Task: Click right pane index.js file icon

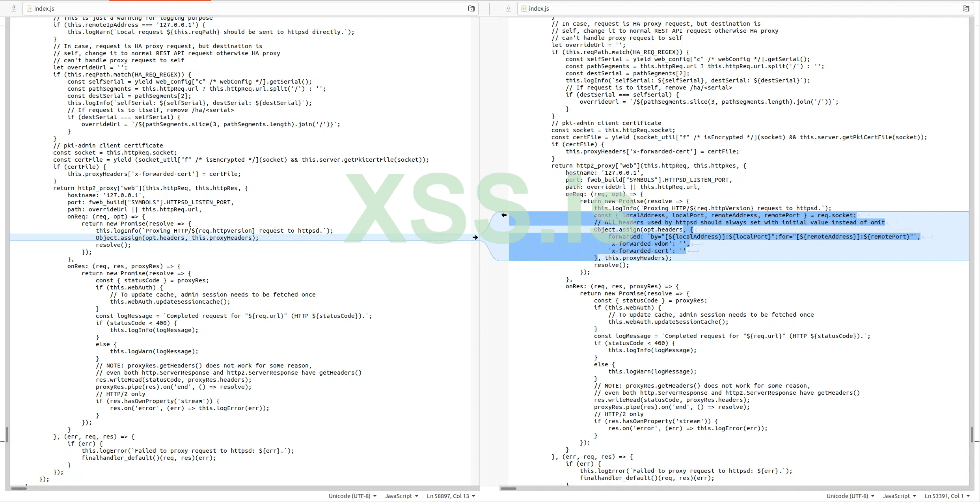Action: point(524,8)
